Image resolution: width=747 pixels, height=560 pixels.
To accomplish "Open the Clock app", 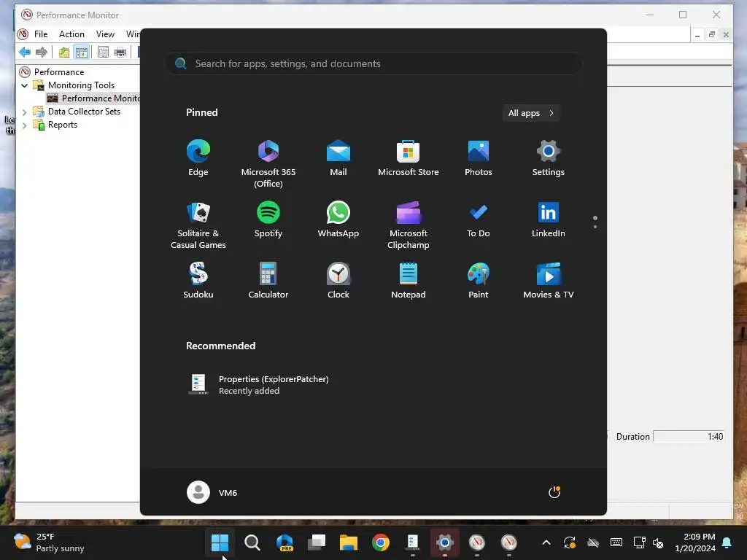I will 338,281.
